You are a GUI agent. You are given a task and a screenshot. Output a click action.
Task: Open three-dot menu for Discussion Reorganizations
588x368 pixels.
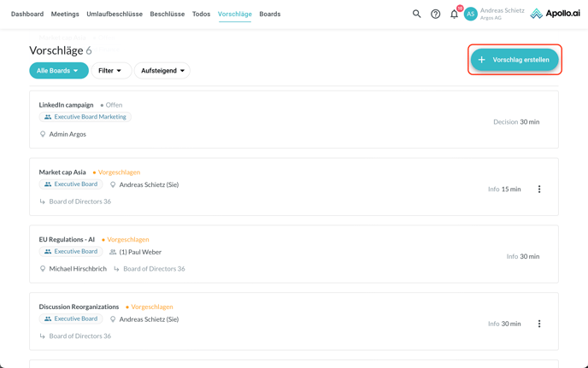click(539, 324)
